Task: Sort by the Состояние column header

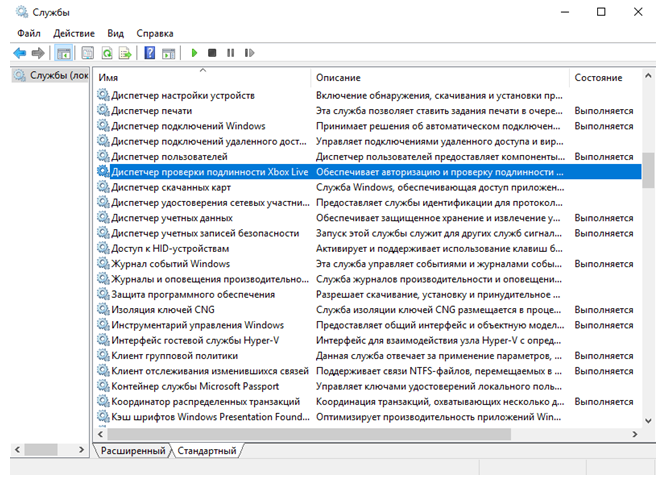Action: (x=605, y=78)
